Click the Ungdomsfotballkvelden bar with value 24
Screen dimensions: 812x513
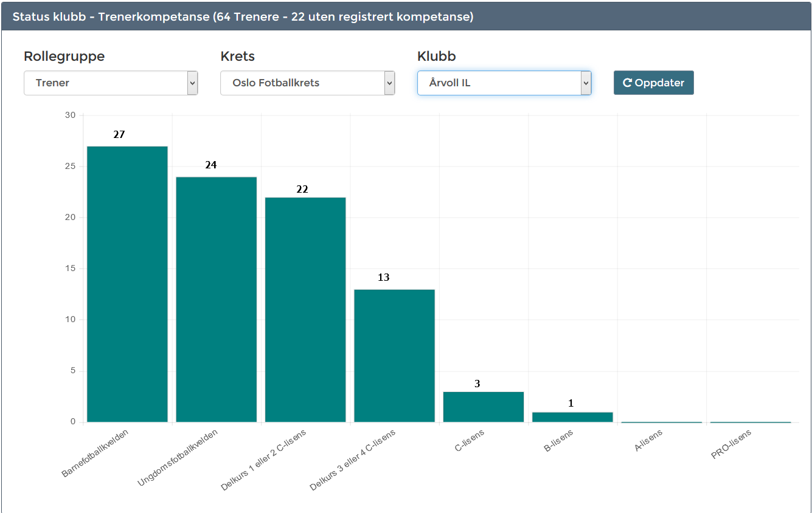click(217, 300)
